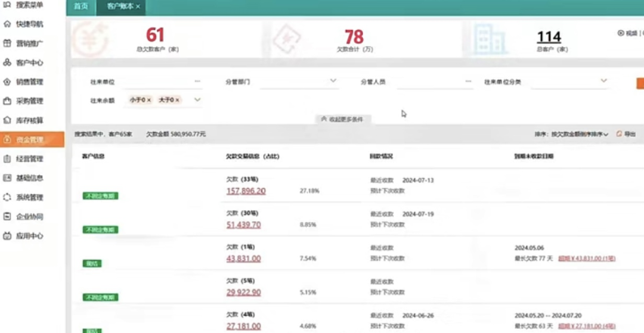644x333 pixels.
Task: Click the ellipsis picker beside 分管人员
Action: 468,82
